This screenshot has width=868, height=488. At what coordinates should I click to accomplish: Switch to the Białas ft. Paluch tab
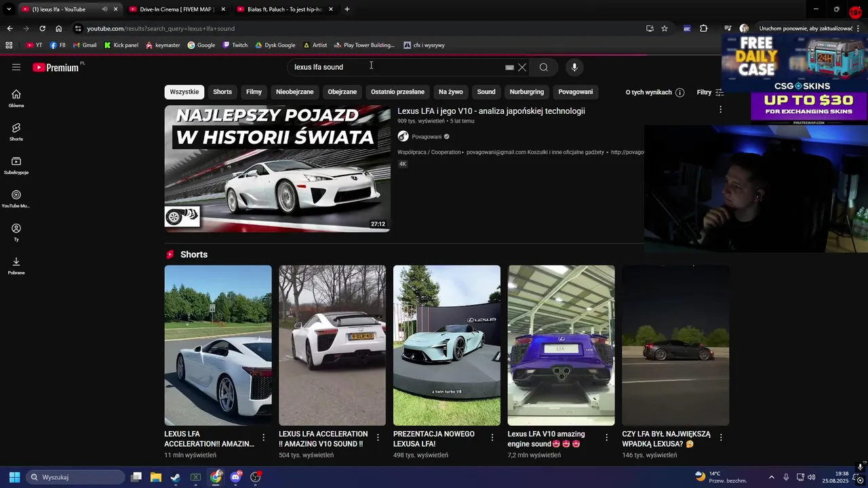(x=285, y=9)
